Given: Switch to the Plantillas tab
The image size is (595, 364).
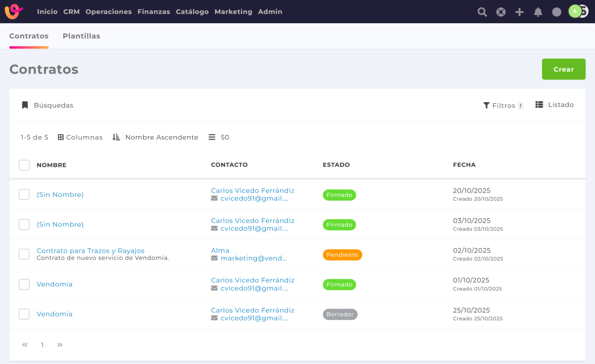Looking at the screenshot, I should coord(81,36).
